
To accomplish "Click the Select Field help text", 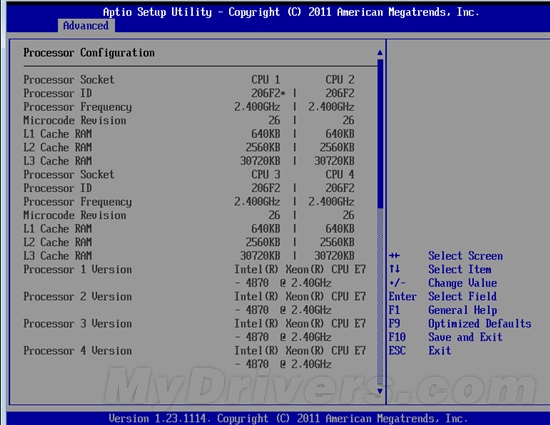I will [462, 296].
